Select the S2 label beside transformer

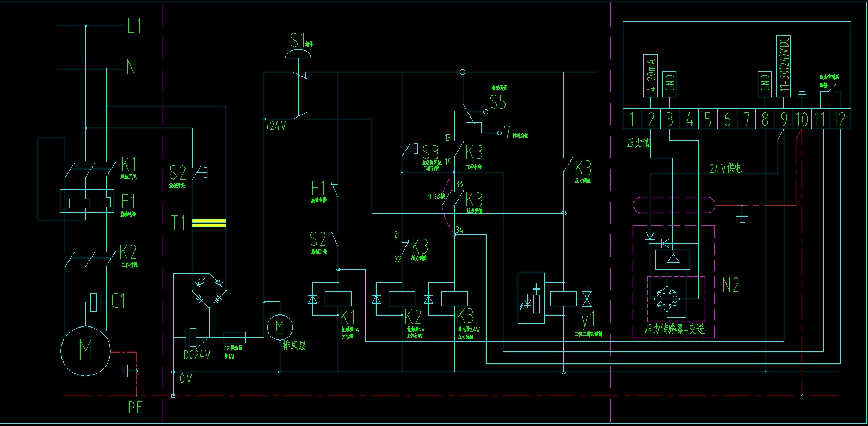point(178,174)
